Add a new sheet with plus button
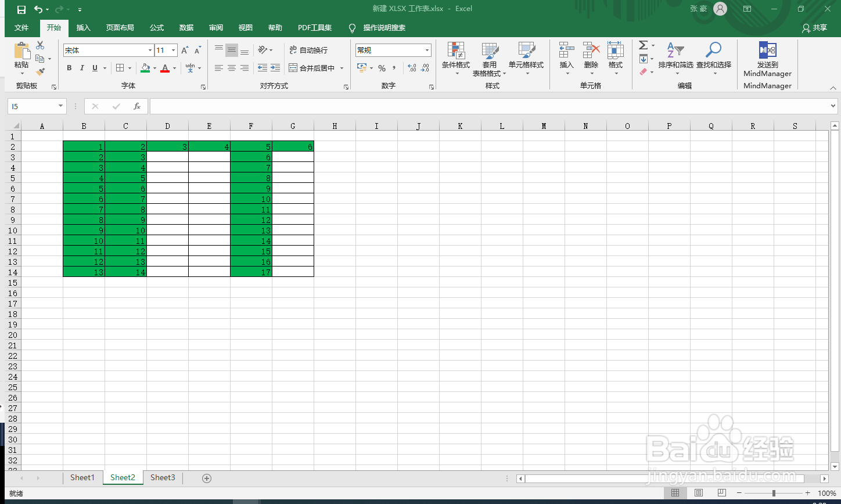 206,478
